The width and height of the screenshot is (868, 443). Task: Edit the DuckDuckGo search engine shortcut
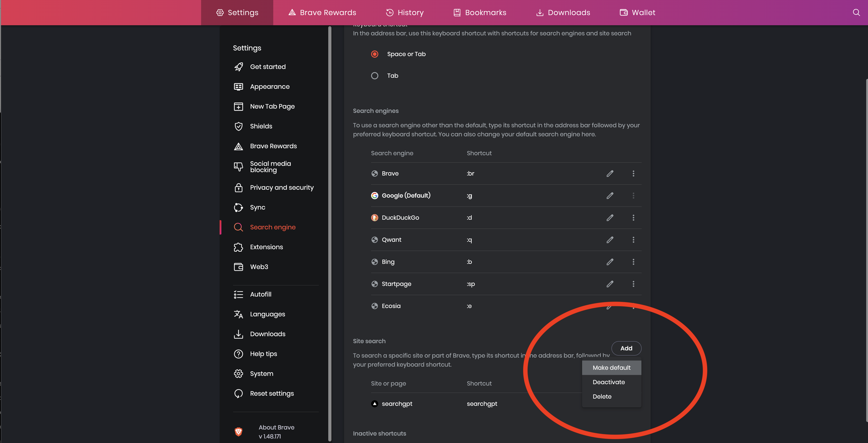click(610, 218)
